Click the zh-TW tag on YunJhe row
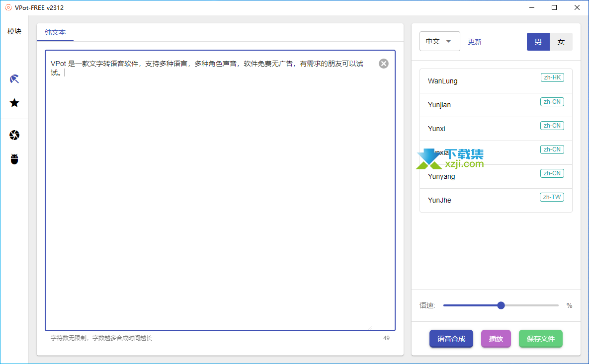This screenshot has width=589, height=364. [552, 197]
